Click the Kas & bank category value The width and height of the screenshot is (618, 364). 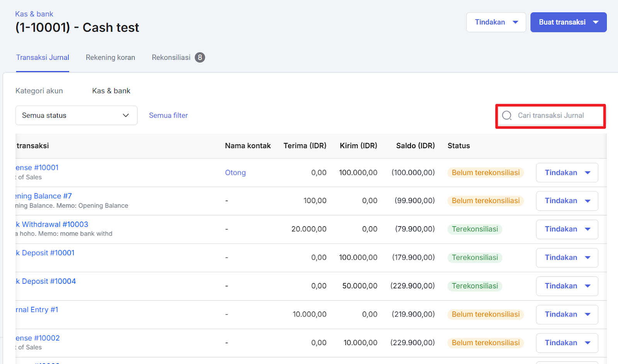pos(111,91)
